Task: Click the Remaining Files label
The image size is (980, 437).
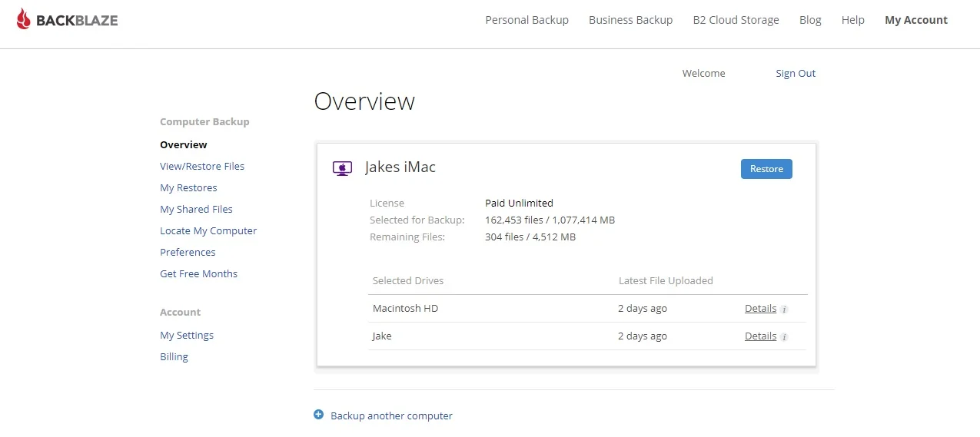Action: tap(407, 237)
